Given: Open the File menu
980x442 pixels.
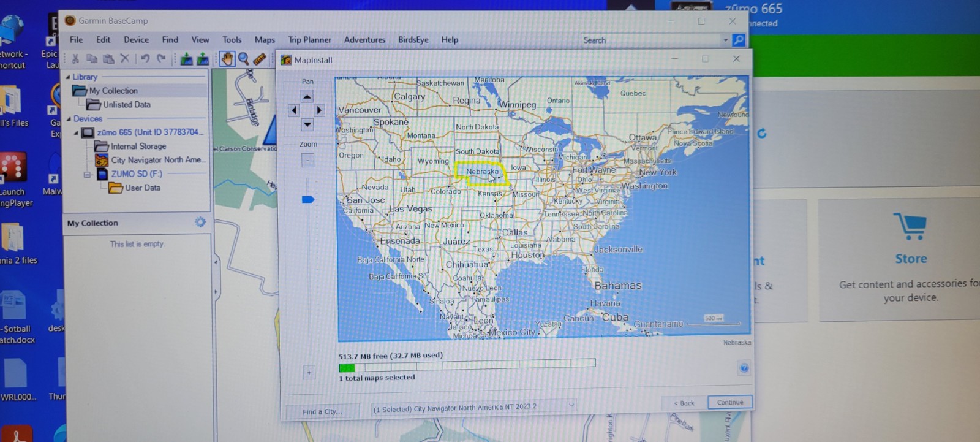Looking at the screenshot, I should (77, 40).
